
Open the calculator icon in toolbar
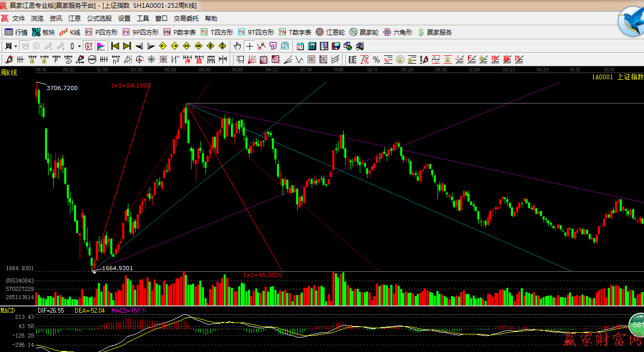click(x=312, y=46)
